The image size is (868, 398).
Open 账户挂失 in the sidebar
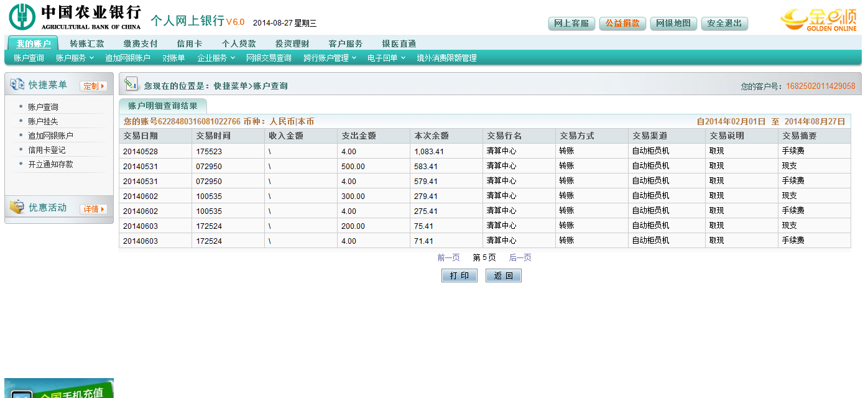(x=43, y=121)
